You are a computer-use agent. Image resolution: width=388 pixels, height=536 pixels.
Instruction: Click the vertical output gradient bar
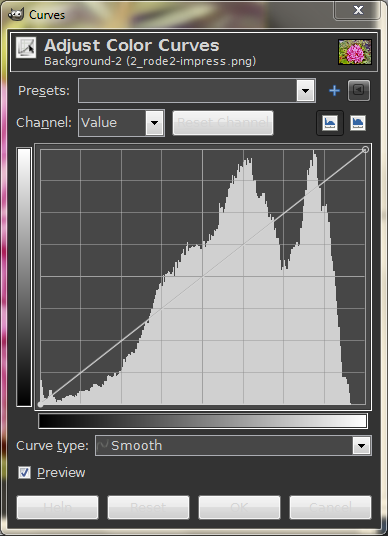(24, 277)
